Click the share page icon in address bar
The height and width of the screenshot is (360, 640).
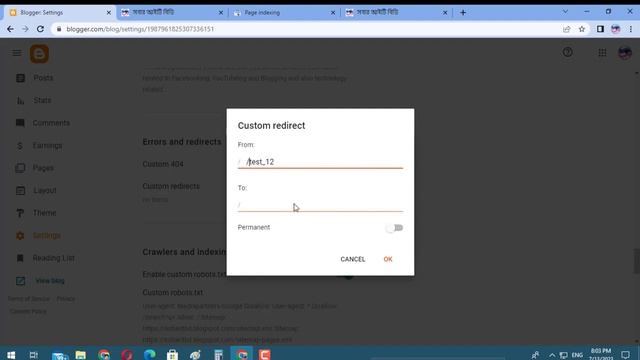tap(567, 29)
